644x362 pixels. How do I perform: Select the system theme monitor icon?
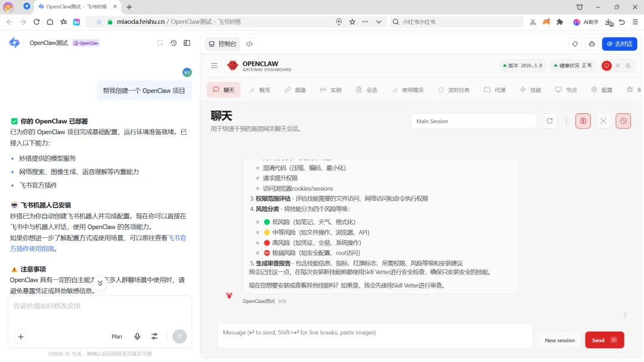point(606,66)
